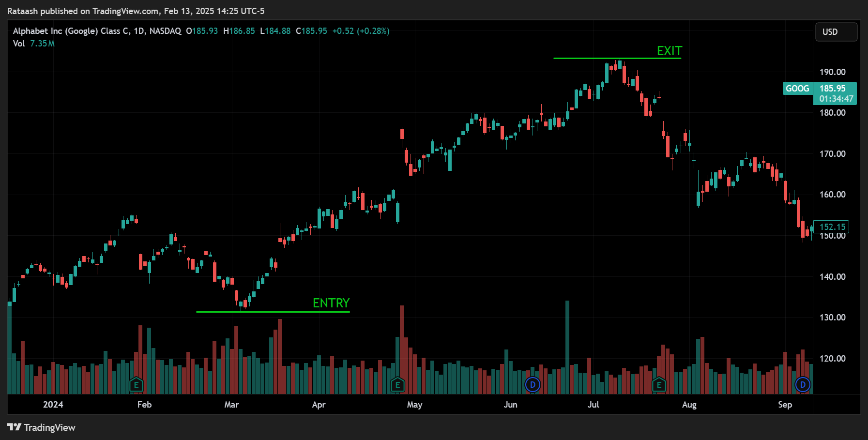The image size is (868, 440).
Task: Click the Rataash published on TradingView.com header
Action: 136,11
